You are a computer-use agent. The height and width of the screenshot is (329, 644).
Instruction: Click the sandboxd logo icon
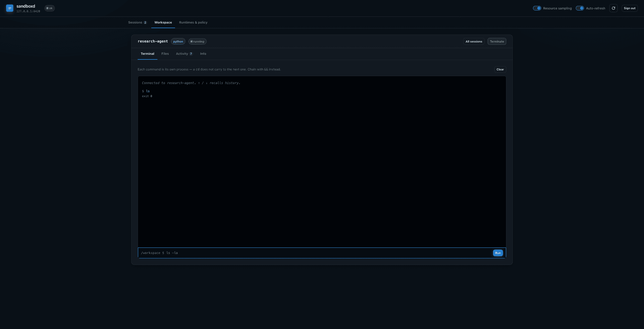click(x=10, y=8)
